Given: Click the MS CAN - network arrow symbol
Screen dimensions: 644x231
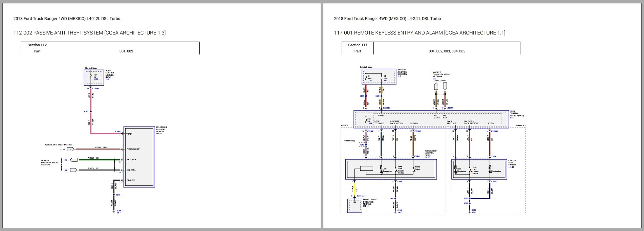Looking at the screenshot, I should coord(445,87).
